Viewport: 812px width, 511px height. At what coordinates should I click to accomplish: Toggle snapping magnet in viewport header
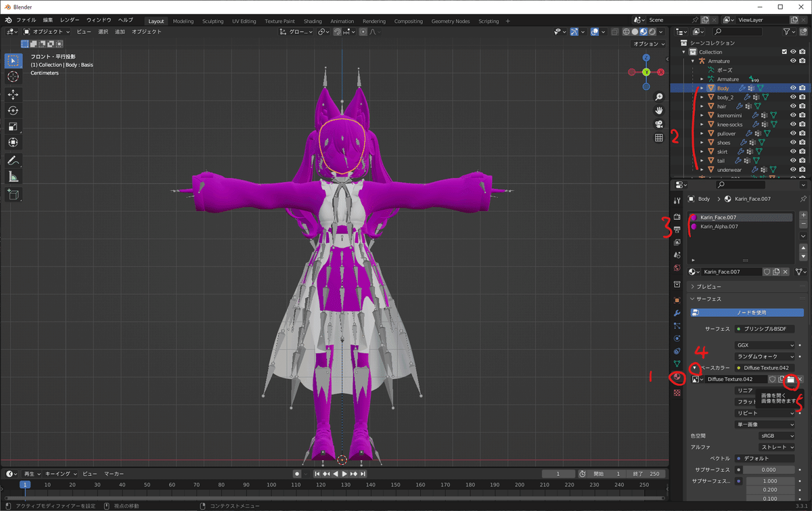tap(338, 32)
